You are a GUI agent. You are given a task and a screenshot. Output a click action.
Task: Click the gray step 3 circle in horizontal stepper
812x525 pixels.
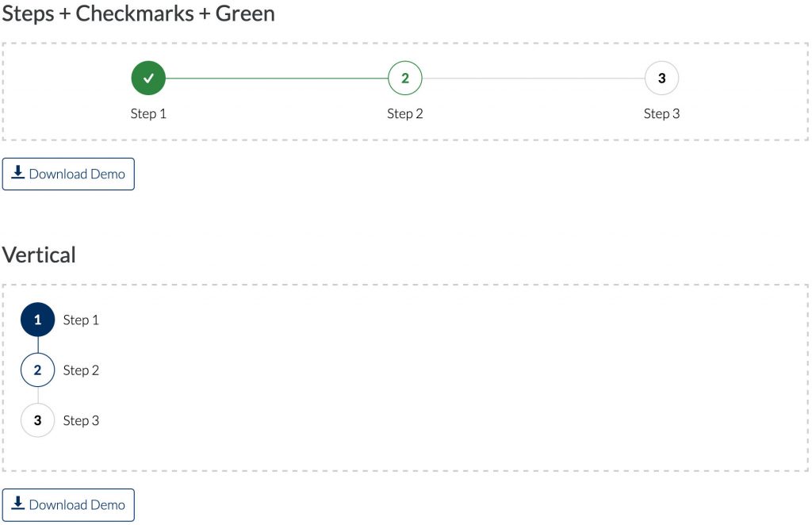[662, 78]
